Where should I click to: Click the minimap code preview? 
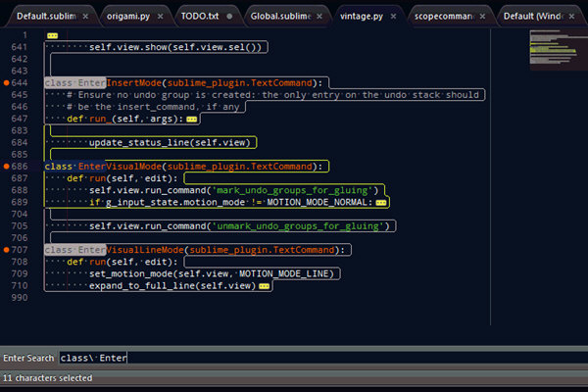558,50
